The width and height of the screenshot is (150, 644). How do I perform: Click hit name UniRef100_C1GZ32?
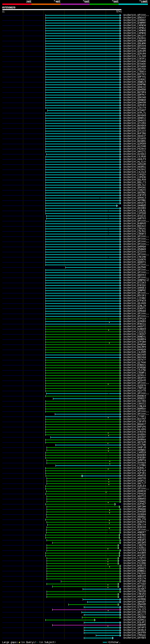click(135, 331)
